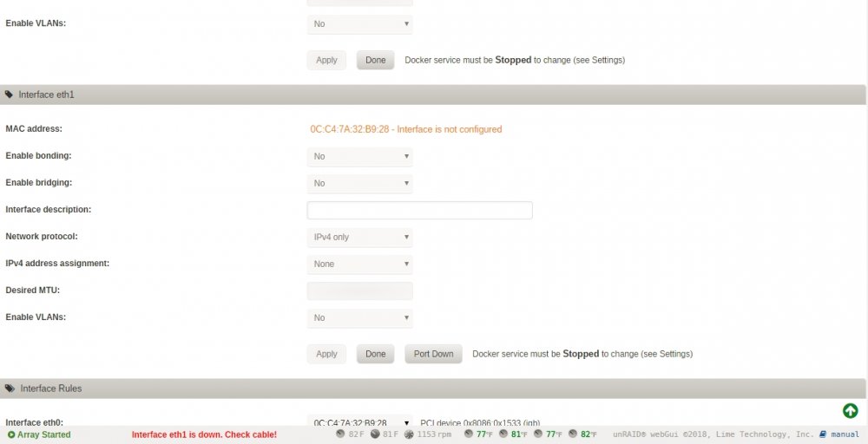868x444 pixels.
Task: Click the Done button above the eth1 header
Action: (x=375, y=60)
